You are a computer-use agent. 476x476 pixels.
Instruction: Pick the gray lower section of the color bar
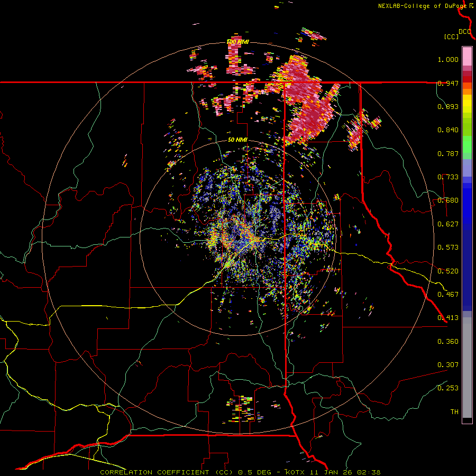[467, 368]
